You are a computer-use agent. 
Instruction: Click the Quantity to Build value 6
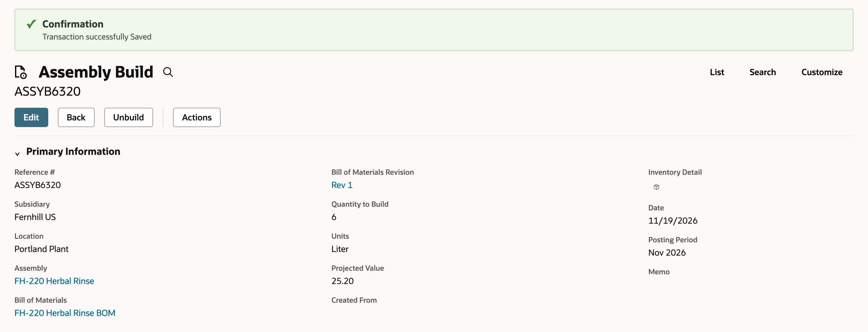pos(334,217)
